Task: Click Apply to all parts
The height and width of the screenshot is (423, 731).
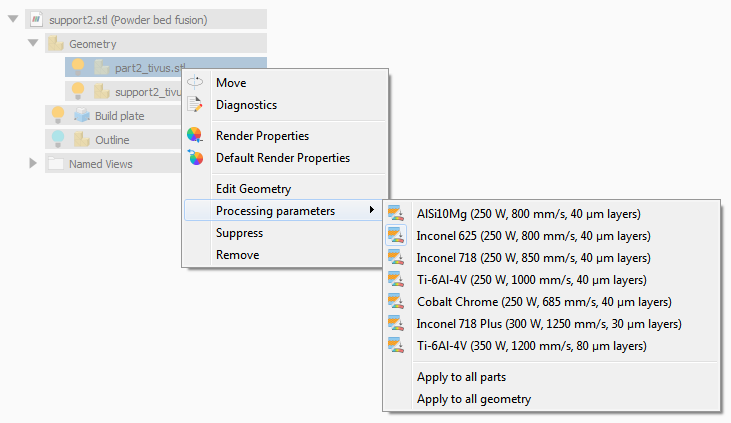Action: [x=461, y=377]
